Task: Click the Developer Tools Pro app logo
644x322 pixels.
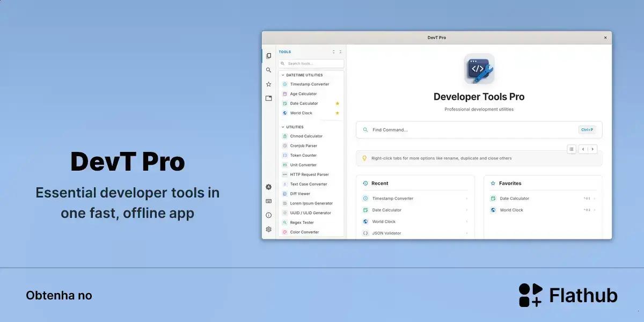Action: [479, 69]
